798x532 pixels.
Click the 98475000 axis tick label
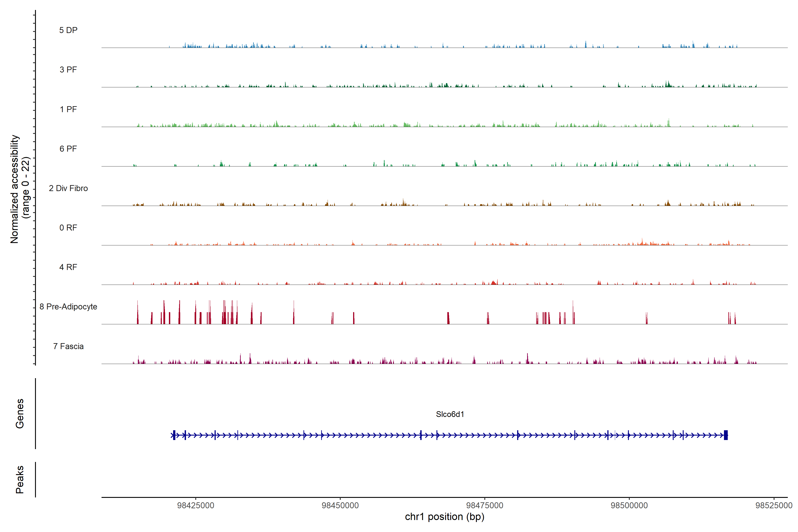(485, 505)
